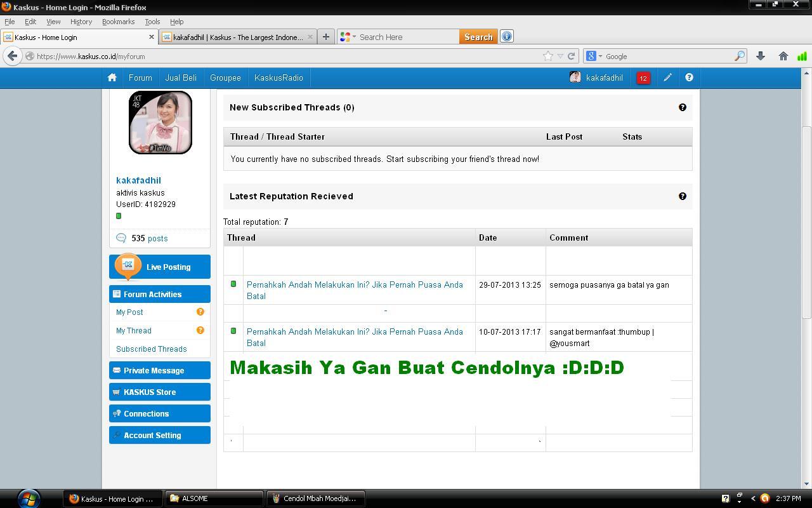
Task: Open the kakafadhil account menu in navbar
Action: [x=596, y=77]
